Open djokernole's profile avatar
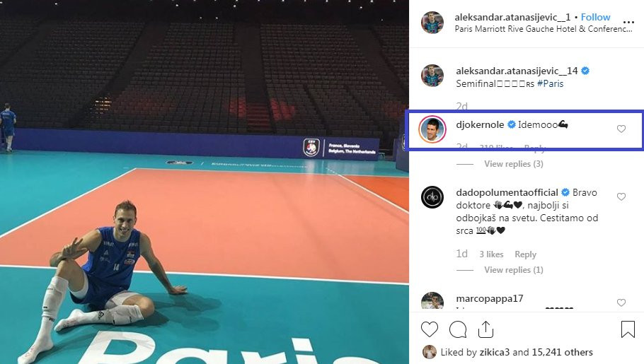This screenshot has width=644, height=364. pos(432,129)
